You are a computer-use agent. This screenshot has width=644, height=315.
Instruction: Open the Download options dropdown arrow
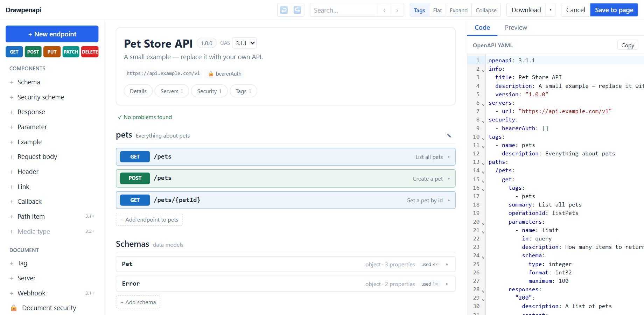[x=551, y=10]
